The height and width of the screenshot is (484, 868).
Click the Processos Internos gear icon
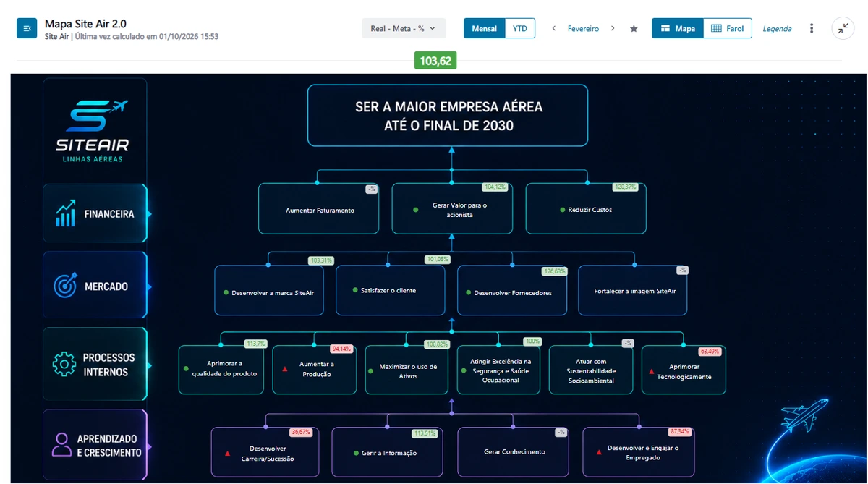(64, 364)
